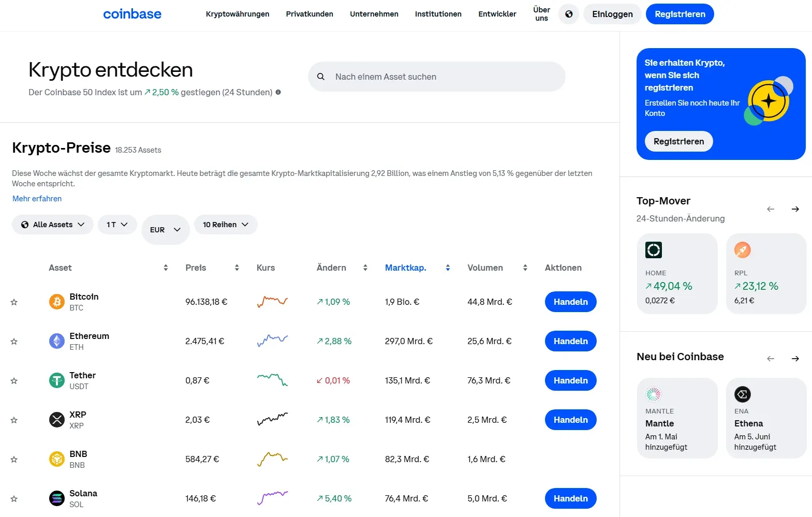The width and height of the screenshot is (812, 517).
Task: Toggle Solana watchlist star
Action: (14, 499)
